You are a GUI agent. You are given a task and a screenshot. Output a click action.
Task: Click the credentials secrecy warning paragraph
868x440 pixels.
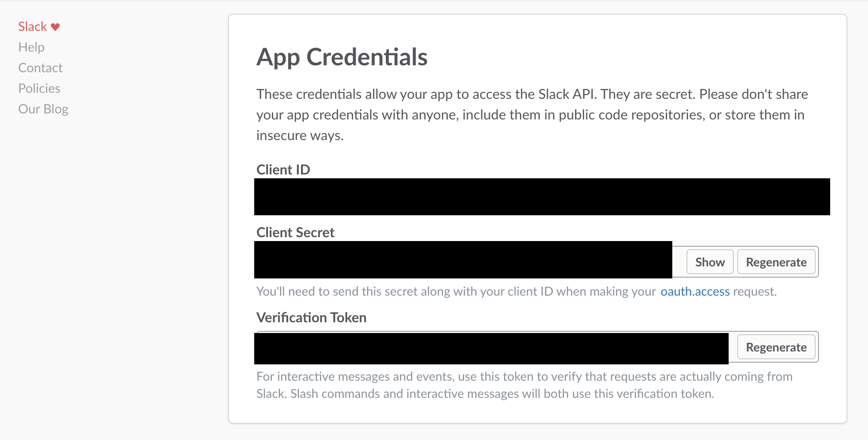coord(532,115)
